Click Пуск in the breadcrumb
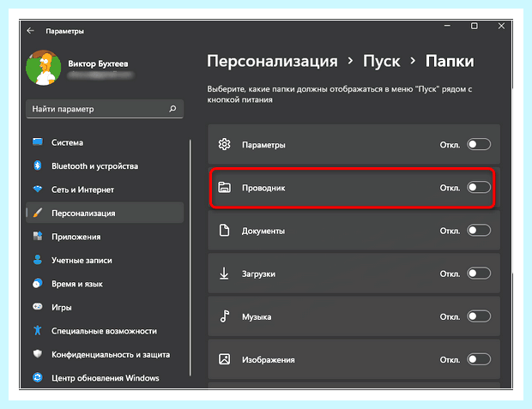 [381, 62]
